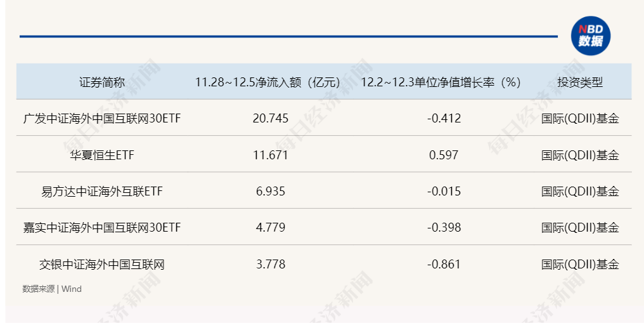Click the NBD数据 round logo icon
Screen dimensions: 644x323
click(591, 36)
